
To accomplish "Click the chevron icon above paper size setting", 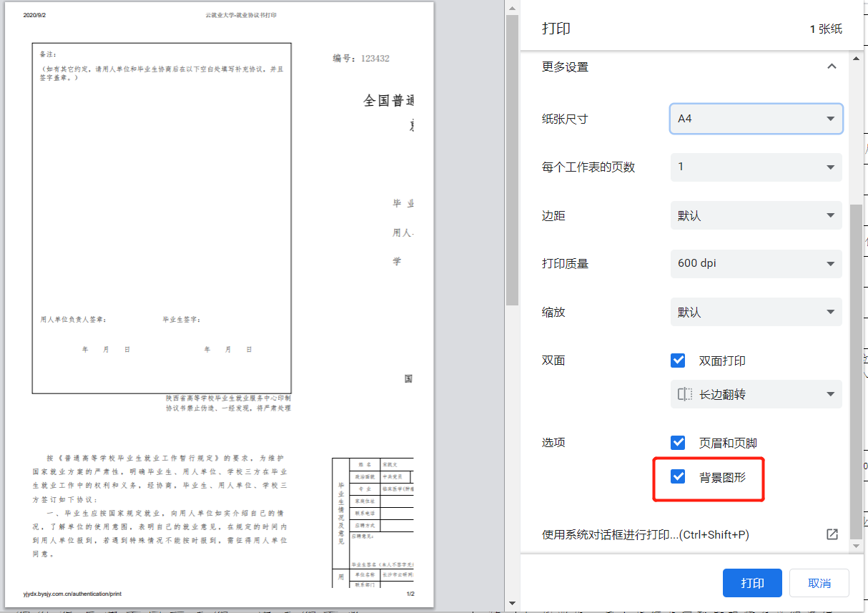I will click(832, 66).
